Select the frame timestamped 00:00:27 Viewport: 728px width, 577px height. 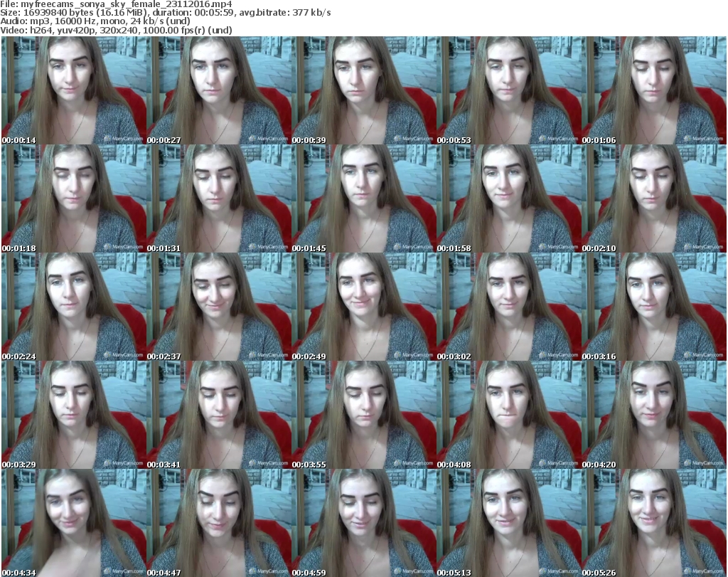(219, 90)
